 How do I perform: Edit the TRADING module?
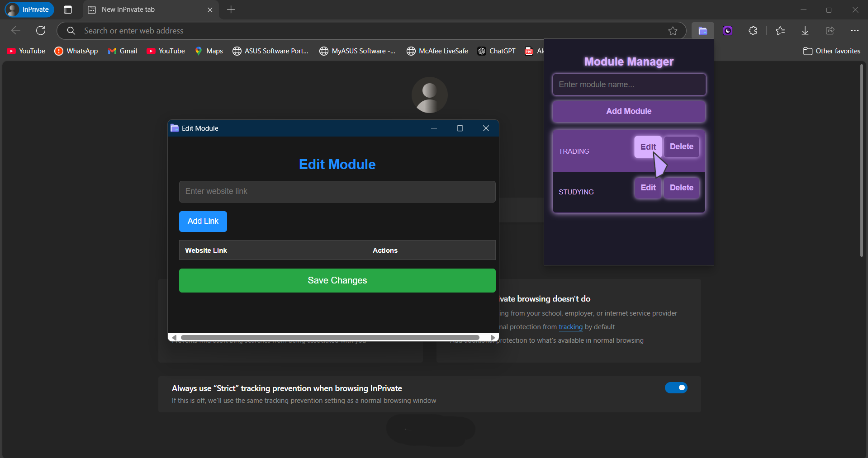tap(647, 146)
